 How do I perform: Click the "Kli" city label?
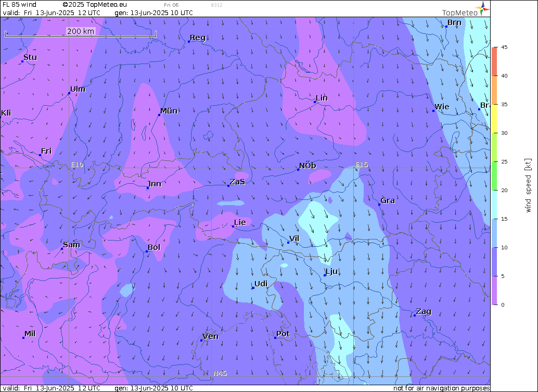[6, 113]
